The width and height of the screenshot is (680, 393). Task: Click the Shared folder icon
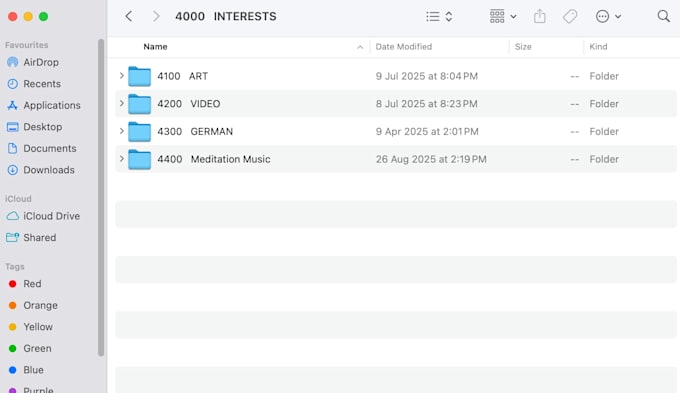tap(13, 237)
